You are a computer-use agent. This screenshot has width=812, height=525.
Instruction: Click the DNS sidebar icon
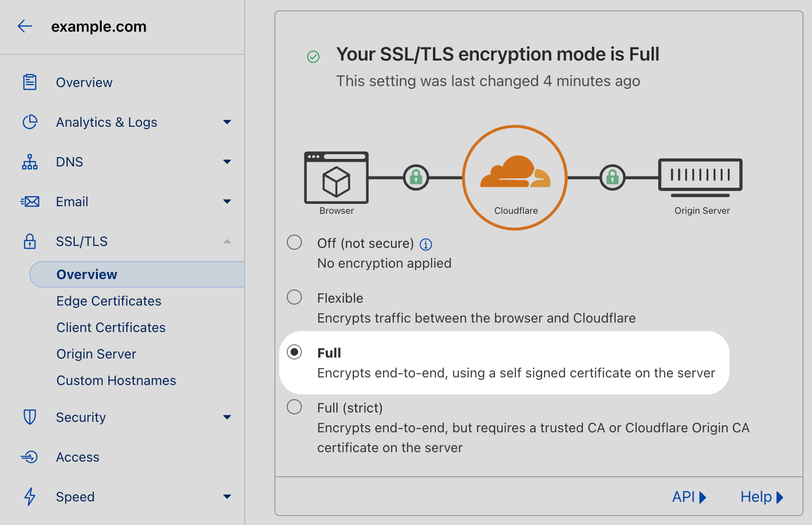30,162
